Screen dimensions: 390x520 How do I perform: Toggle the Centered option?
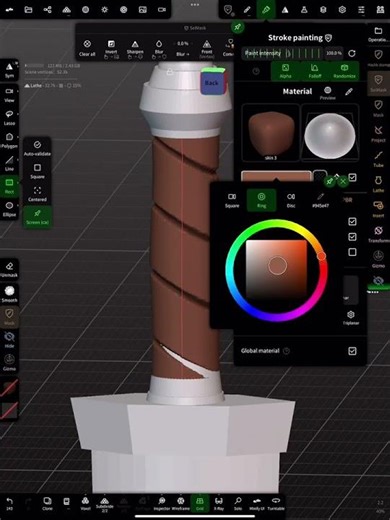pos(37,194)
